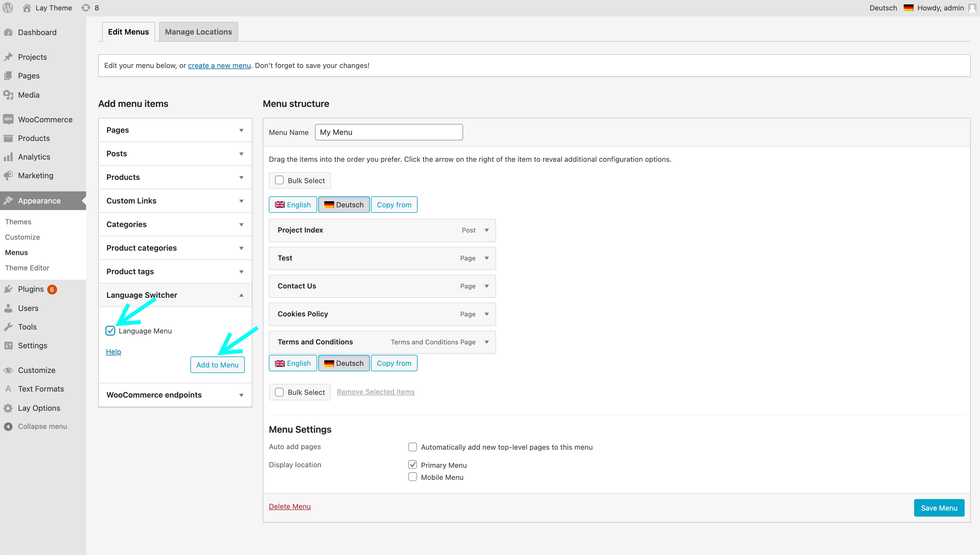Click the Lay Options gear icon
The height and width of the screenshot is (555, 980).
[x=9, y=408]
